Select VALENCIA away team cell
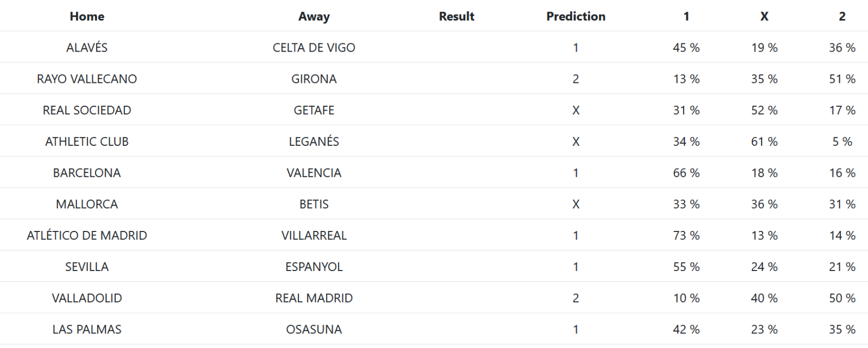The height and width of the screenshot is (348, 868). pos(314,173)
